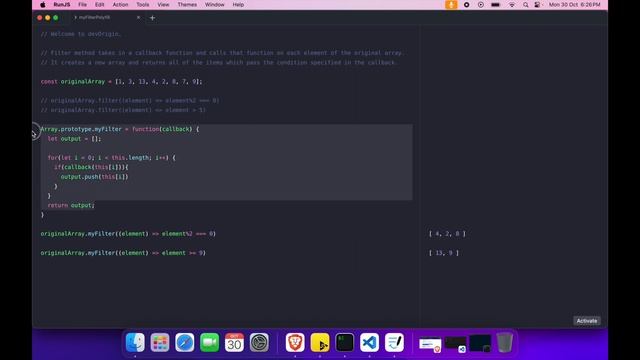
Task: Open Spotlight search
Action: coord(526,5)
